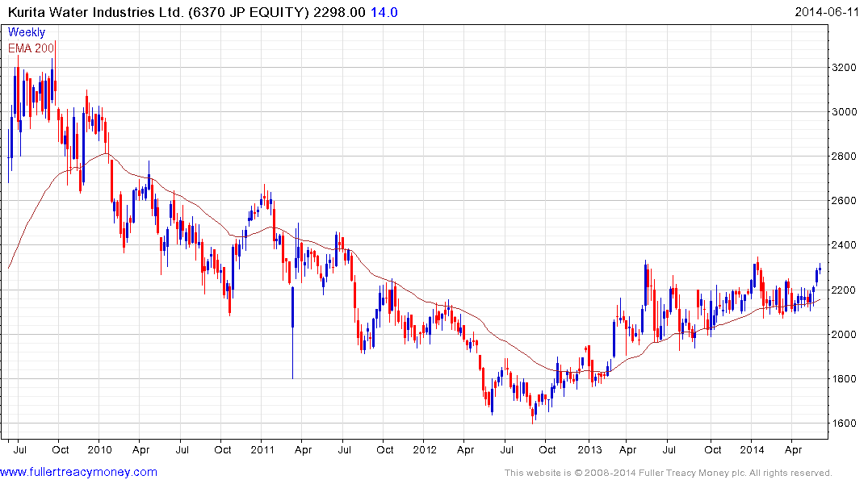Click the Kurita Water Industries chart title
Viewport: 868px width, 484px height.
pos(157,12)
